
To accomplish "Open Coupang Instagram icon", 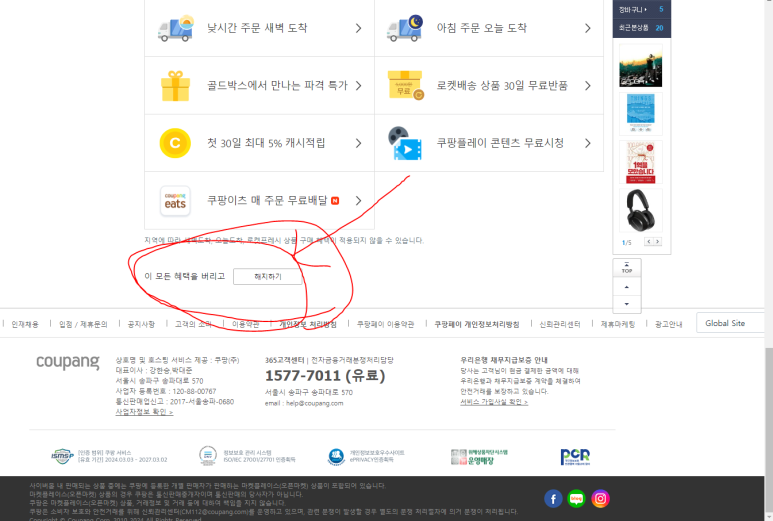I will [x=600, y=499].
